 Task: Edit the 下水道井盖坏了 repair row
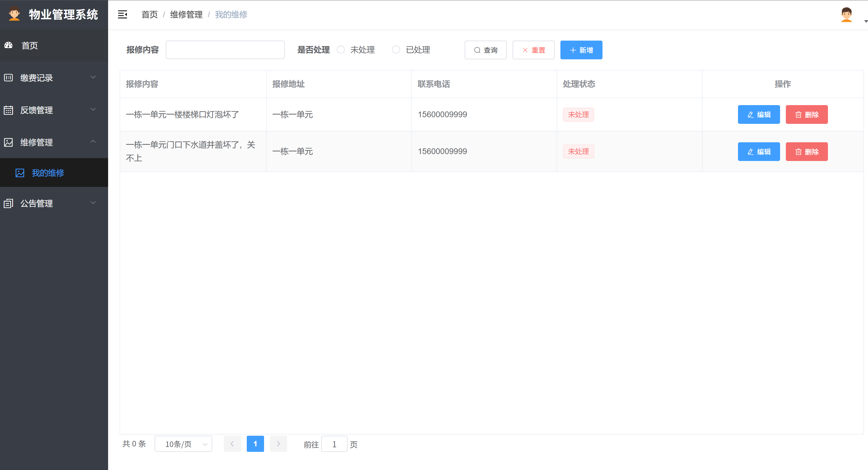click(x=759, y=151)
